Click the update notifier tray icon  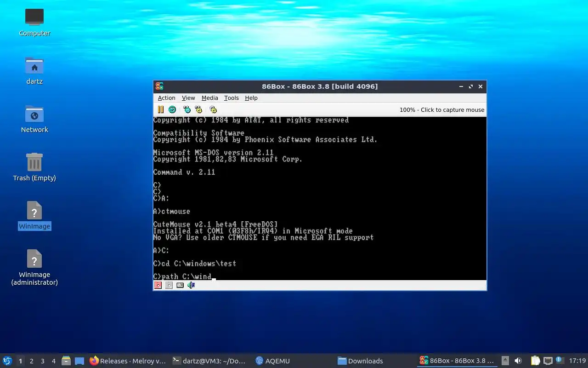click(x=560, y=360)
